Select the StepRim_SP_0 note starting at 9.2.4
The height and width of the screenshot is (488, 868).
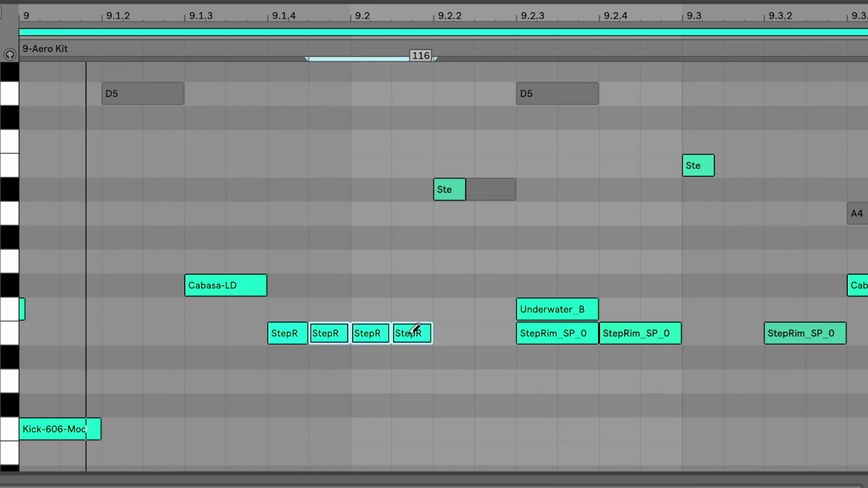coord(640,333)
